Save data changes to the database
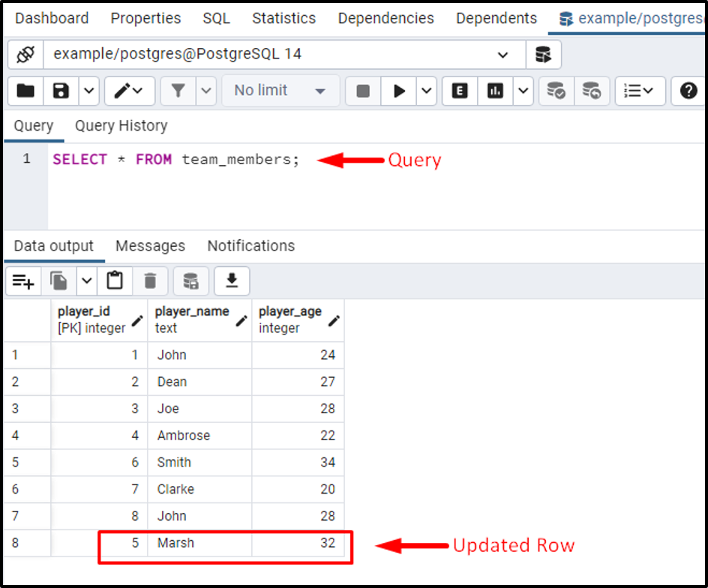 [x=191, y=280]
